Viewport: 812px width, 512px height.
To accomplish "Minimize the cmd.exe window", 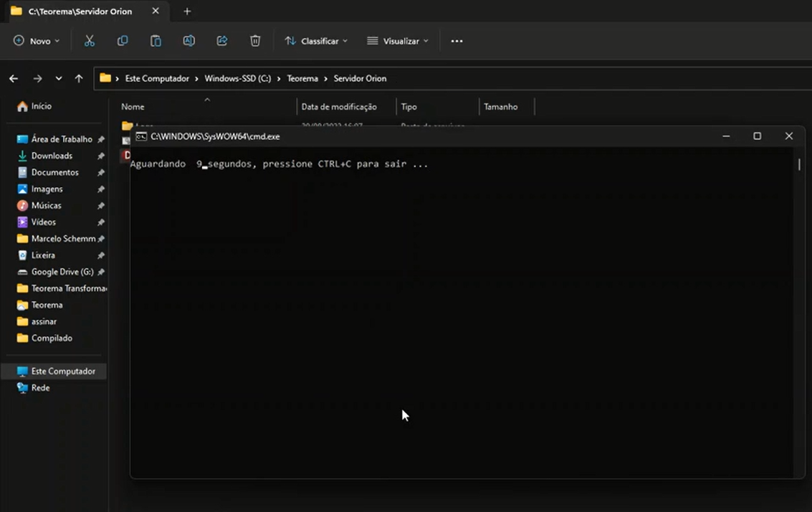I will point(726,136).
